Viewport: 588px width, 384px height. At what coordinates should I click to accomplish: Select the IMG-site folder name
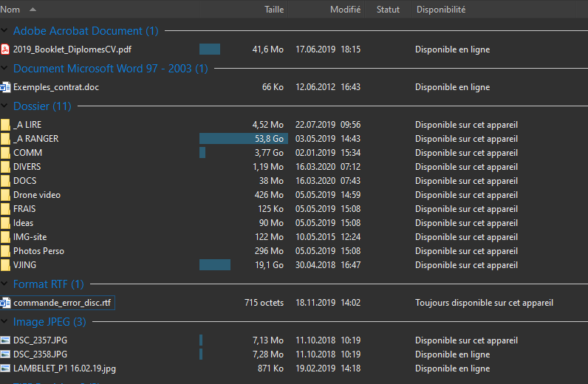click(30, 237)
